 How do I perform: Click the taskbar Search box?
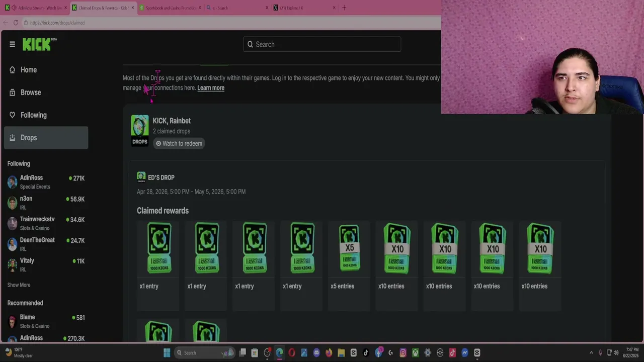pyautogui.click(x=205, y=352)
